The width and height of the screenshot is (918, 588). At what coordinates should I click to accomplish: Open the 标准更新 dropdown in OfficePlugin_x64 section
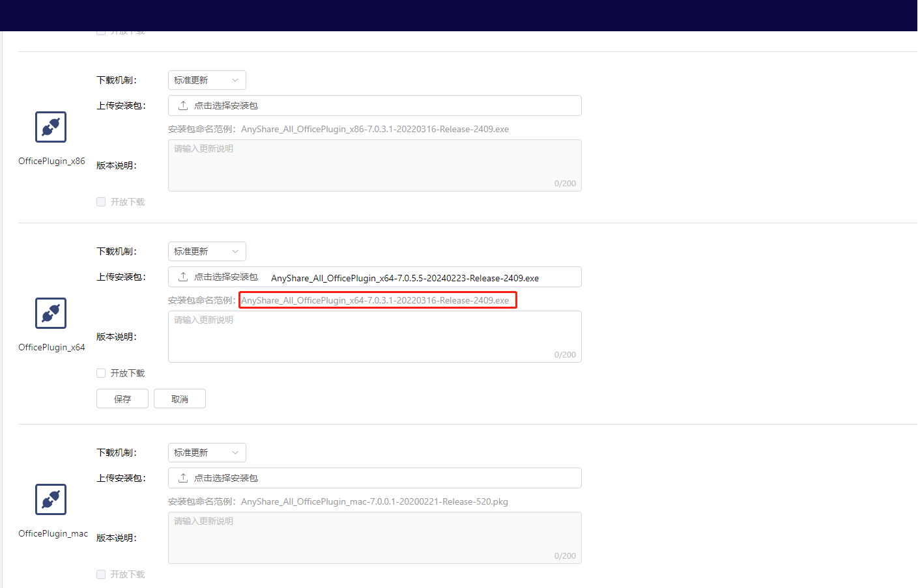coord(207,251)
